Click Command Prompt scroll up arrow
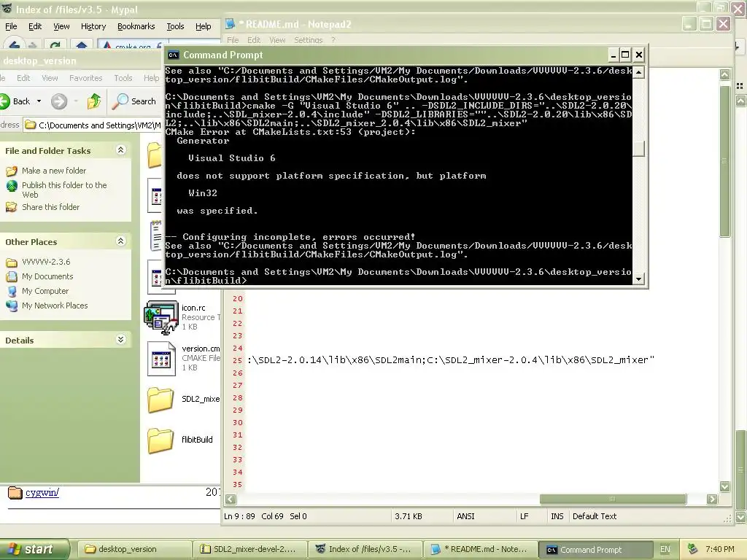This screenshot has width=747, height=560. [639, 72]
